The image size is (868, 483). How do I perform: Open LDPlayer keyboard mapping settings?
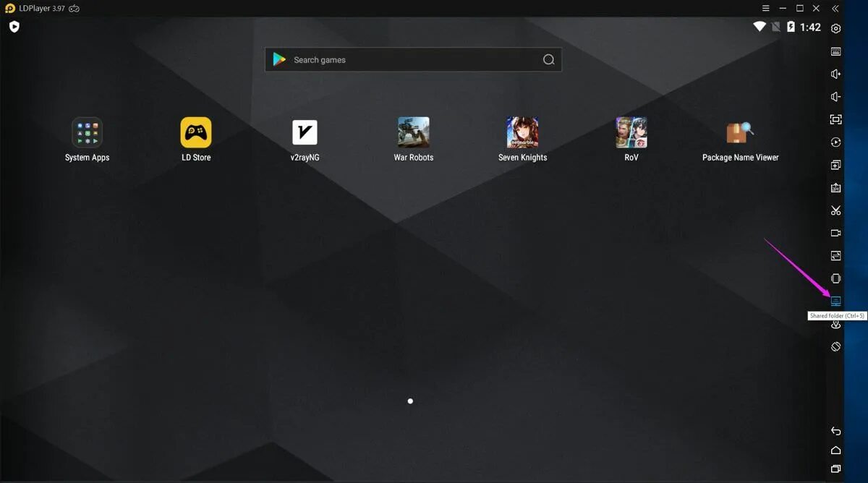[x=835, y=51]
